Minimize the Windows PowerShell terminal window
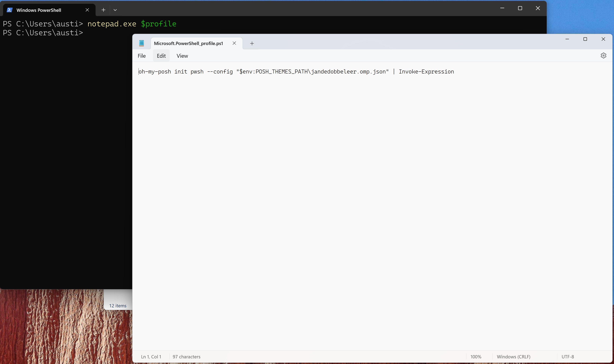The image size is (614, 364). coord(502,8)
